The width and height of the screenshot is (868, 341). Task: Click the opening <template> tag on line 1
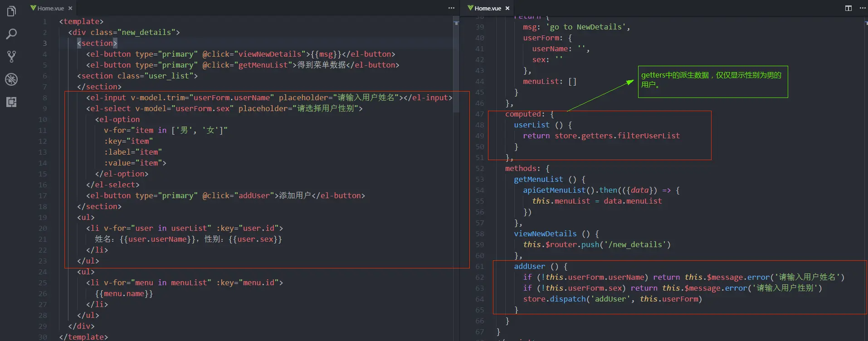[81, 21]
